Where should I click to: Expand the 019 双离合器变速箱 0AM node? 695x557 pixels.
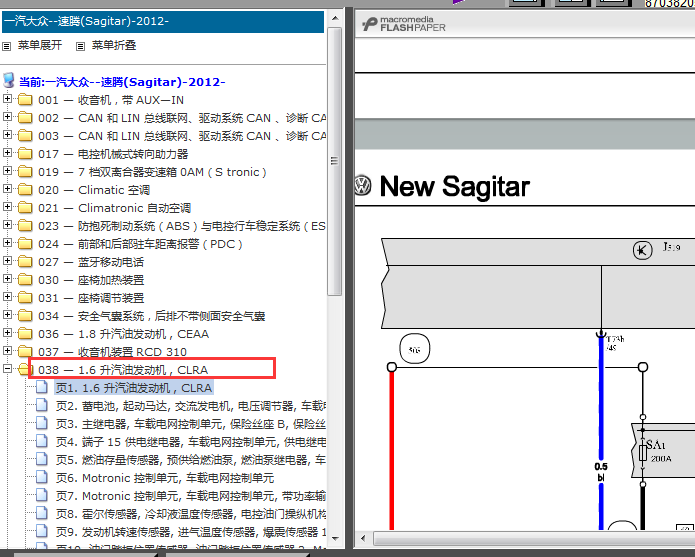click(x=7, y=171)
